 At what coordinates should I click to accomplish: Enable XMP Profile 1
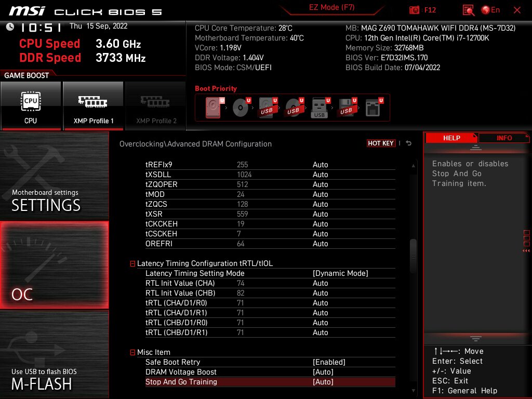pyautogui.click(x=94, y=106)
